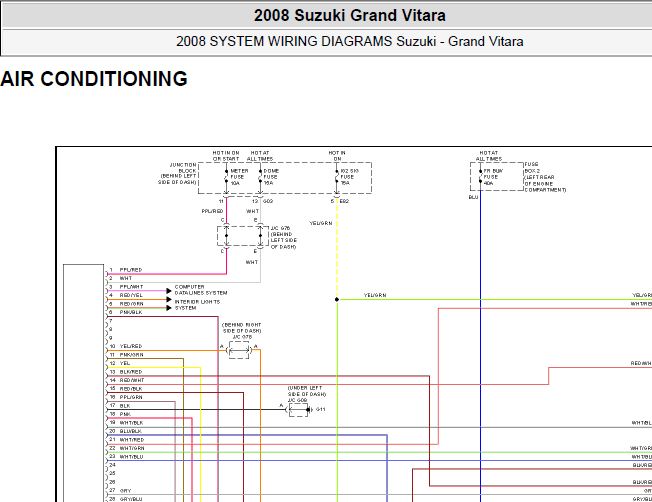The height and width of the screenshot is (502, 652).
Task: Click the 'METER FUSE 10A' label
Action: tap(239, 177)
